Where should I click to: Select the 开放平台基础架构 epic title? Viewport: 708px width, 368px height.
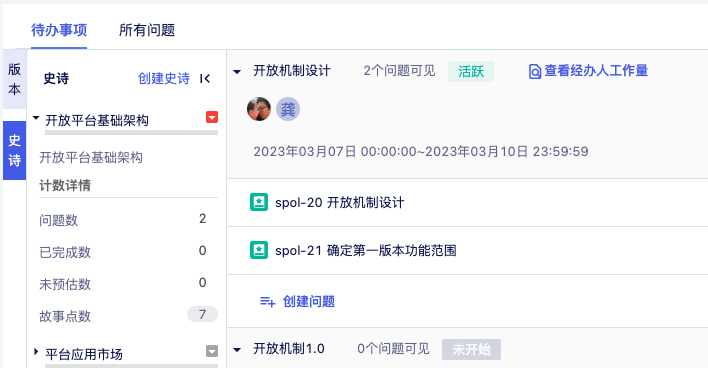point(97,121)
